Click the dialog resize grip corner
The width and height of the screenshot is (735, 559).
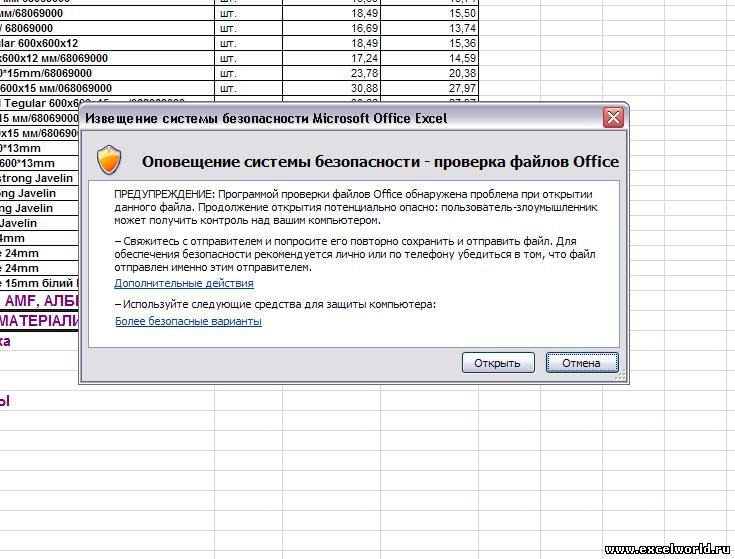coord(621,376)
